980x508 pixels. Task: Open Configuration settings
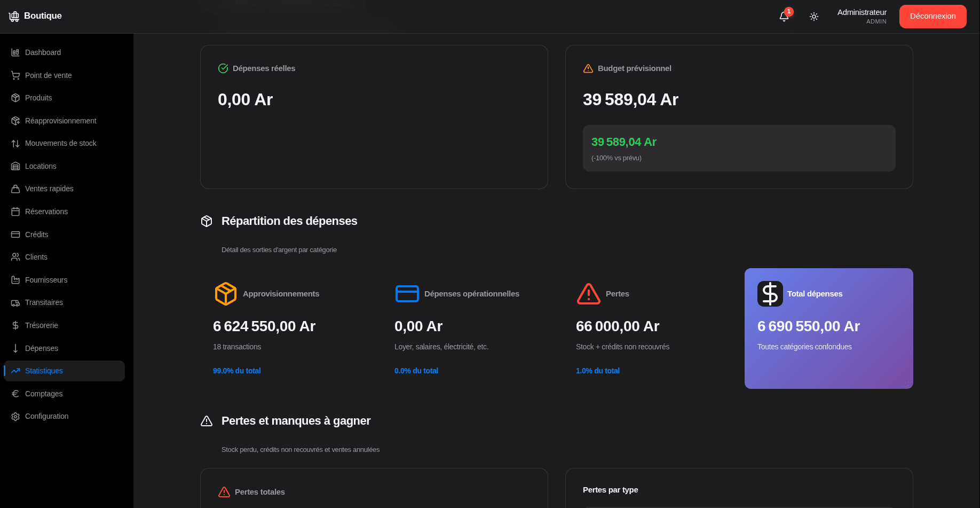[x=65, y=416]
